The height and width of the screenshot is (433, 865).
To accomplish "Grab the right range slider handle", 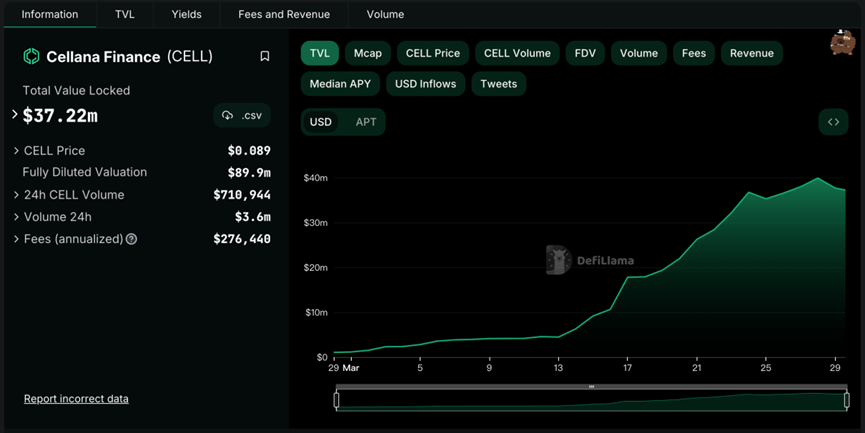I will [847, 400].
